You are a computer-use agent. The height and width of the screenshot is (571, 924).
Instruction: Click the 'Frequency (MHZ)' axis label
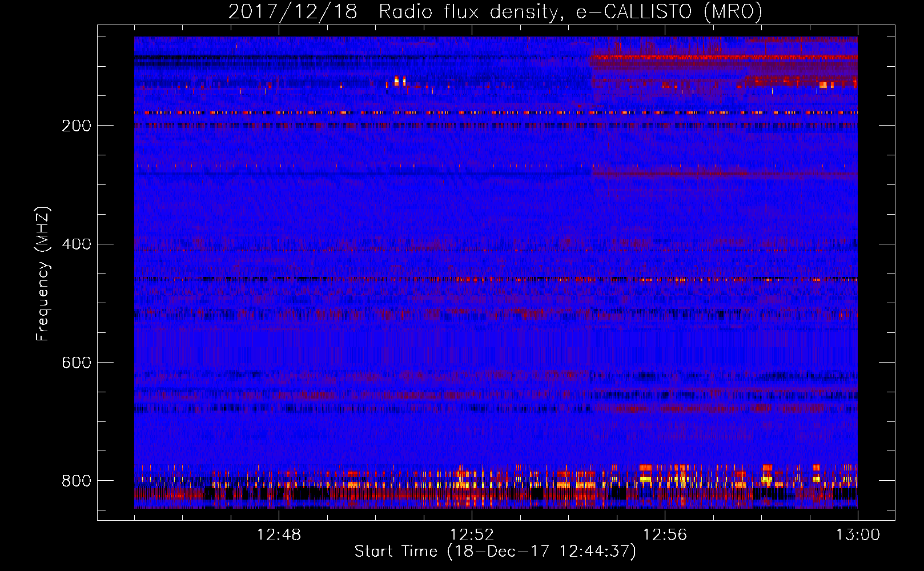coord(43,274)
